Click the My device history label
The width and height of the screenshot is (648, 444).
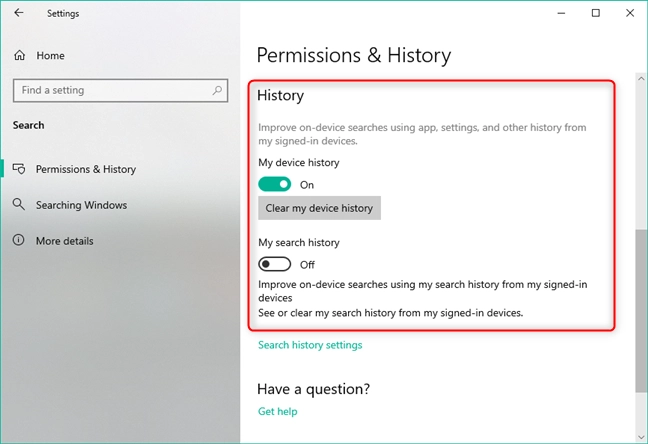click(299, 162)
